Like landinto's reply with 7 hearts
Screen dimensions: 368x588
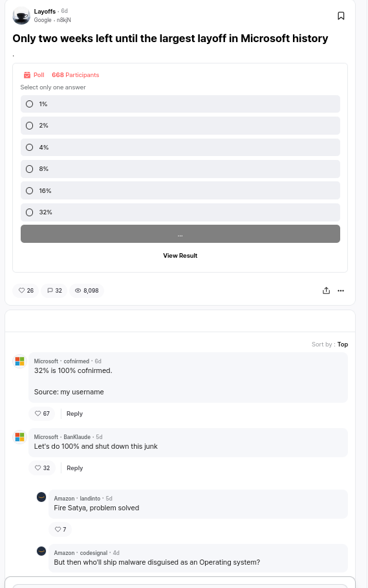(x=60, y=530)
